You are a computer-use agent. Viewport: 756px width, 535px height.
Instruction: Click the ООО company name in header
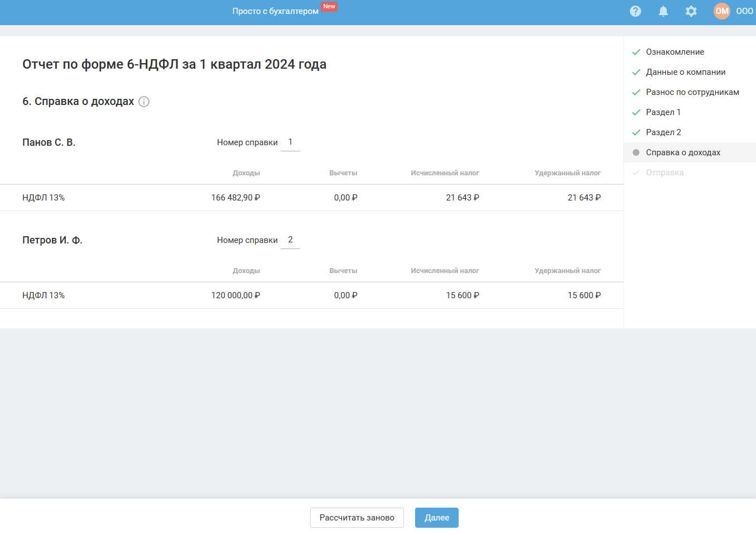[745, 11]
